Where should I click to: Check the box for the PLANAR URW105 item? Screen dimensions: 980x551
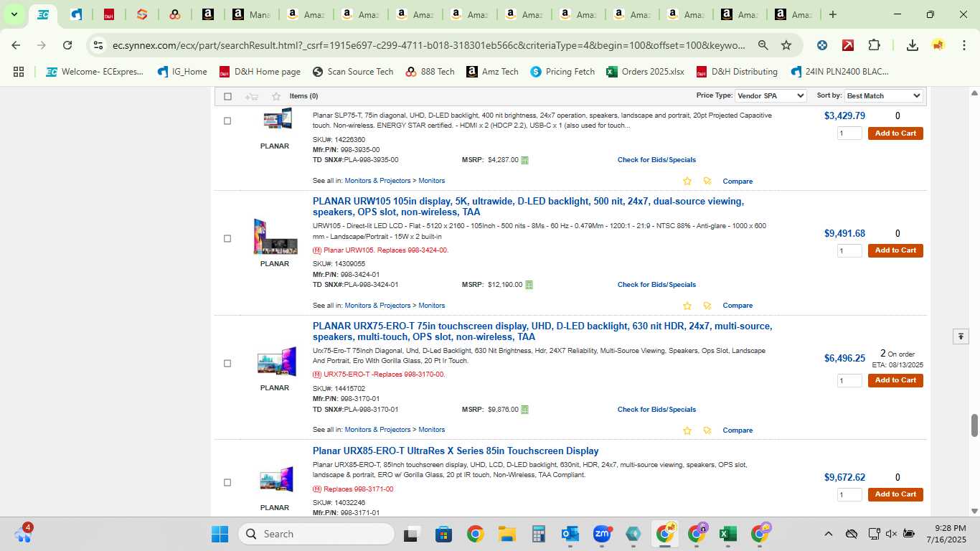[227, 238]
